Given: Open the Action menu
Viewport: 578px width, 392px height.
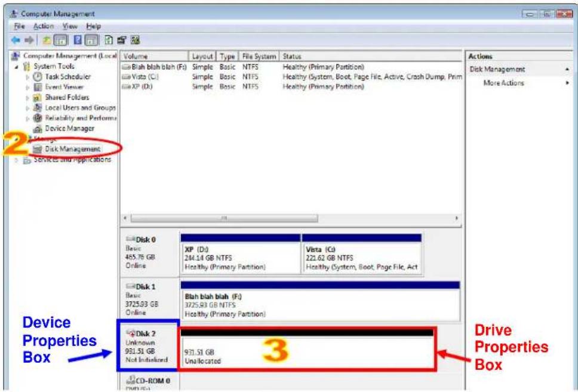Looking at the screenshot, I should coord(44,26).
